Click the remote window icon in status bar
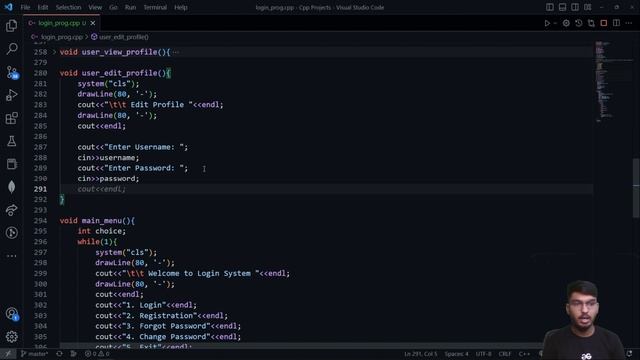 (8, 354)
